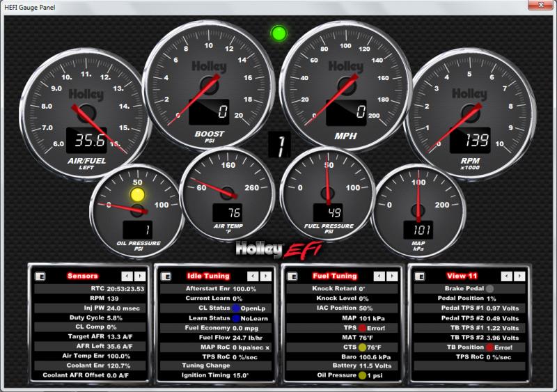Select the Inj PW 24.0 msec row

coord(90,308)
